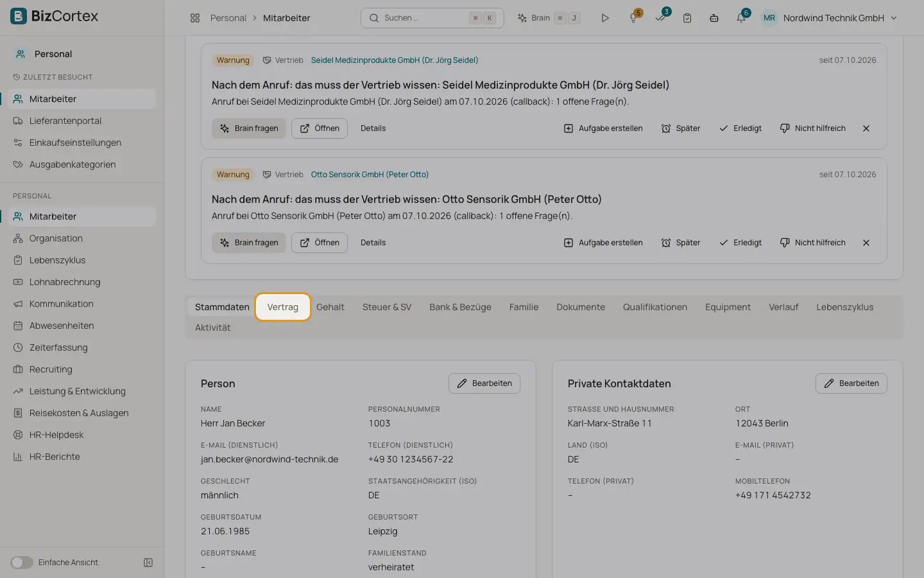Click Kommunikation icon in sidebar

coord(18,304)
